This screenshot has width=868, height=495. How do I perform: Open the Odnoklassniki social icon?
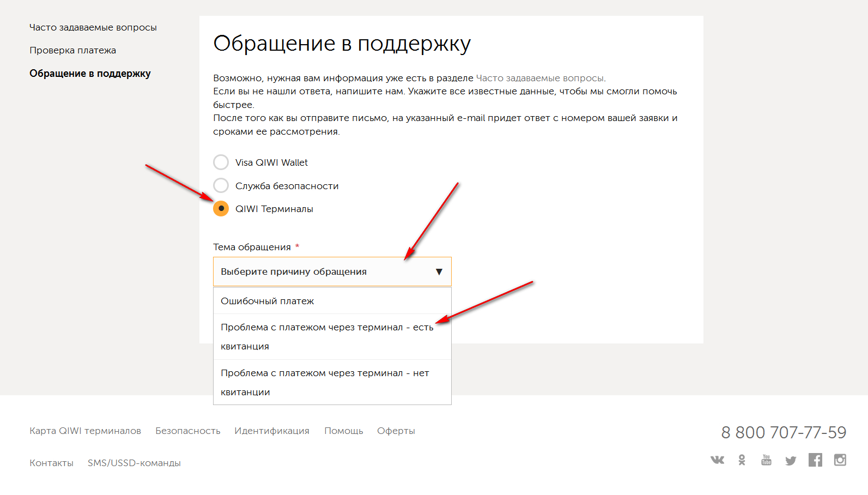[x=742, y=460]
